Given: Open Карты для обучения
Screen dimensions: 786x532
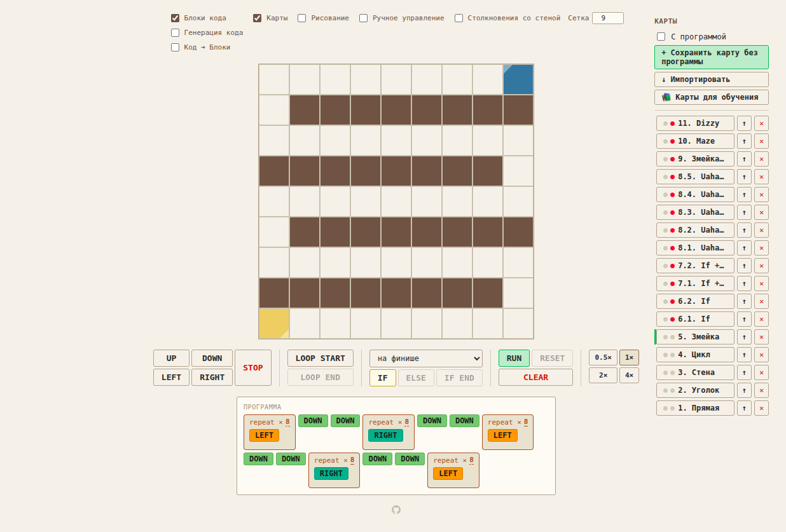Looking at the screenshot, I should click(712, 97).
